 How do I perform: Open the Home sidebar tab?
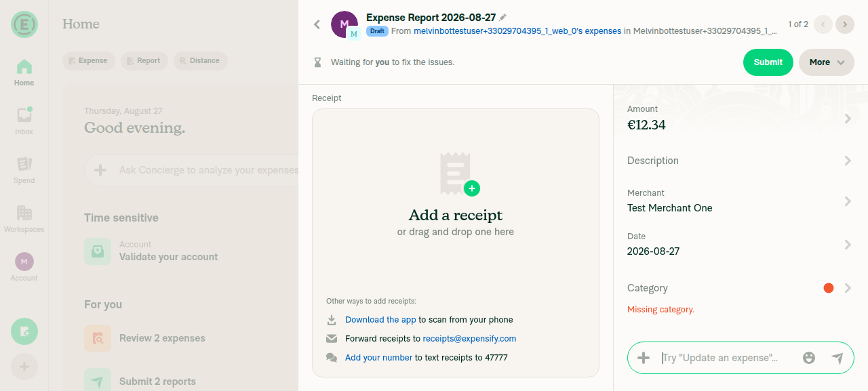pos(24,73)
